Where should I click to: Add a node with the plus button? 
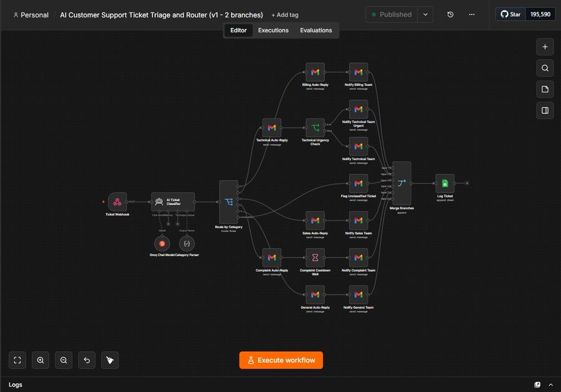pos(545,47)
